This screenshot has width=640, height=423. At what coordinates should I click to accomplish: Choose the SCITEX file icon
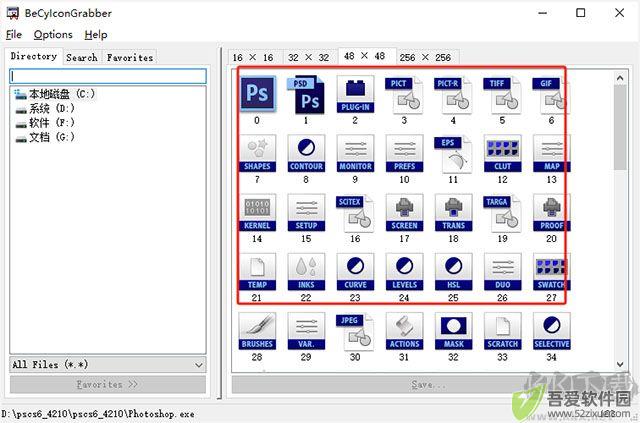tap(355, 213)
